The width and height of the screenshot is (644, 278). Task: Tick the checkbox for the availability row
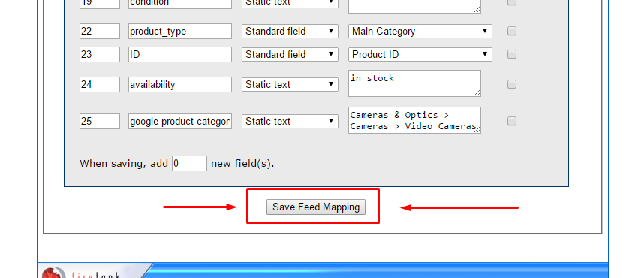pos(511,84)
